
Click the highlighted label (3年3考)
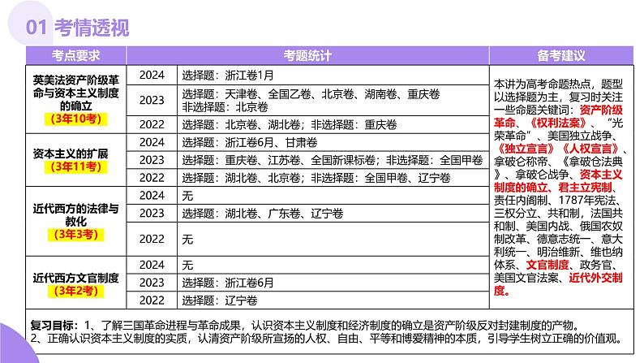point(75,235)
